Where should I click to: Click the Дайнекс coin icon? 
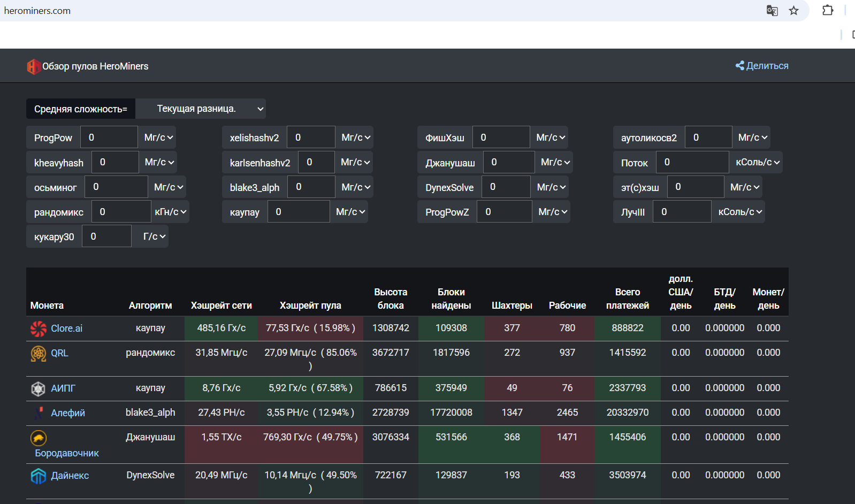click(x=39, y=476)
